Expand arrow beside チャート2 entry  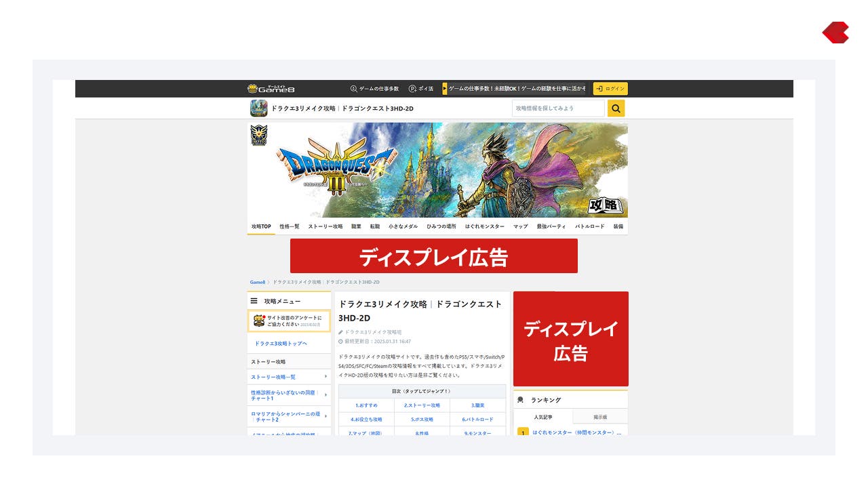click(325, 416)
